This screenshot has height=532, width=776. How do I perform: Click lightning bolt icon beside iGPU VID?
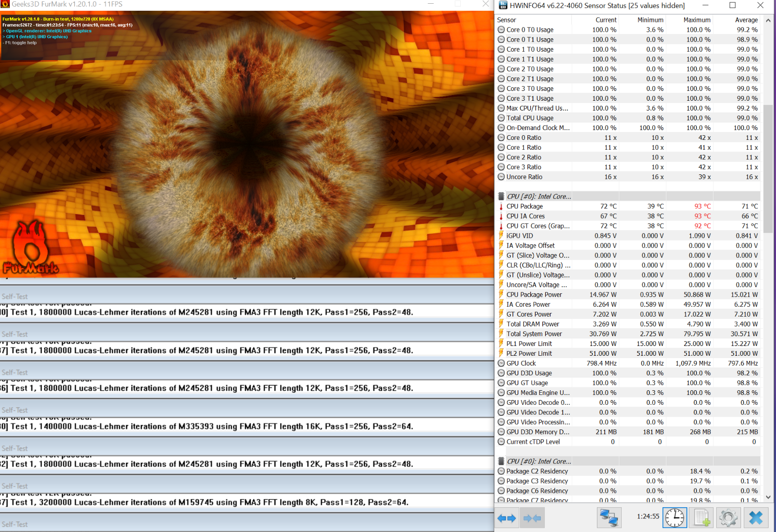tap(501, 235)
